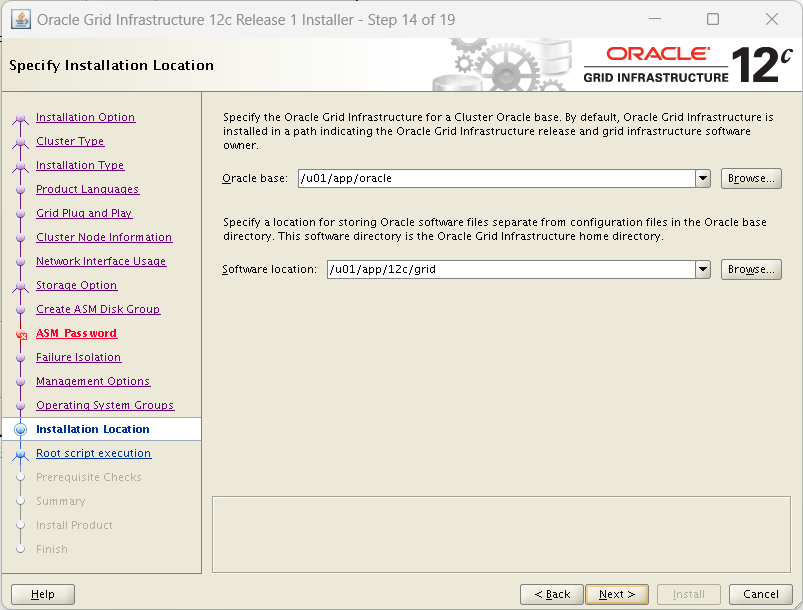
Task: Click into the Oracle base path field
Action: pos(497,178)
